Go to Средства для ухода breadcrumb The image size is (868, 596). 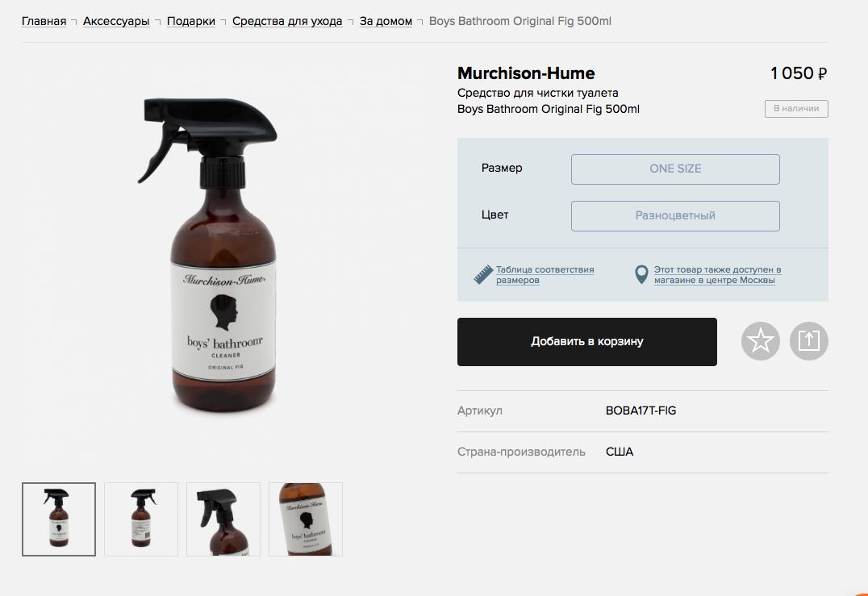point(287,21)
